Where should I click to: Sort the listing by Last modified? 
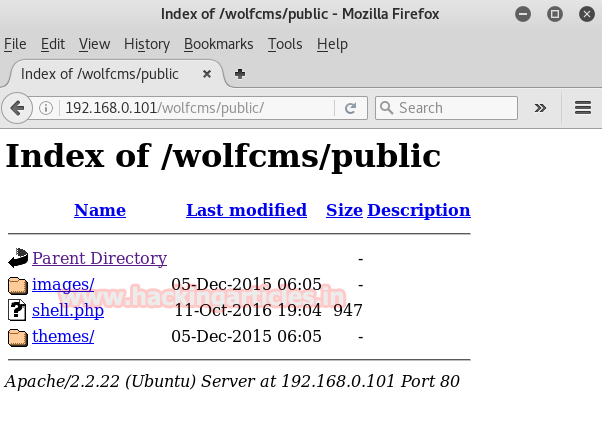click(246, 210)
